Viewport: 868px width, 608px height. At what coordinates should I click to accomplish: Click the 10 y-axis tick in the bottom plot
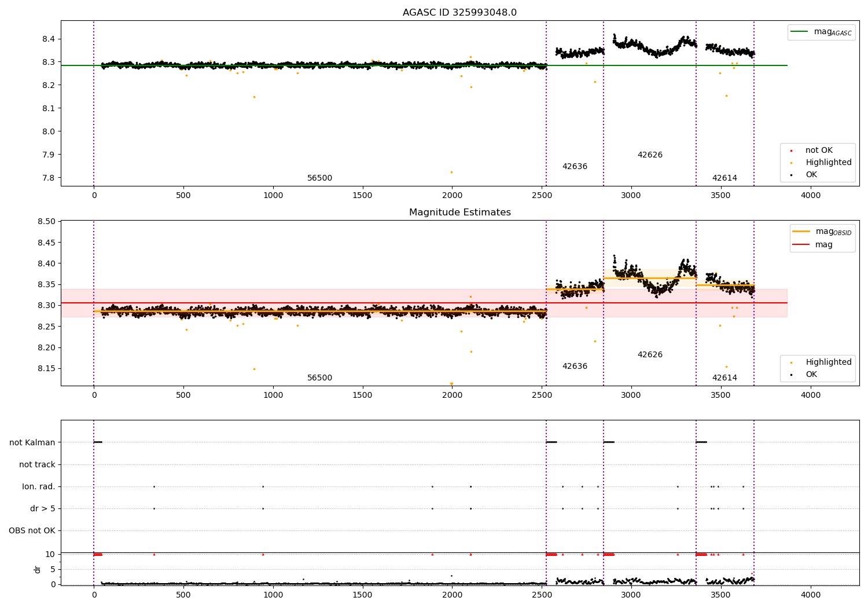point(51,555)
